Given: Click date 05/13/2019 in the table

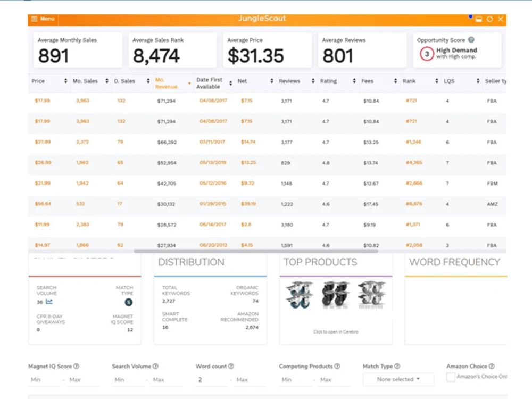Looking at the screenshot, I should pyautogui.click(x=213, y=162).
